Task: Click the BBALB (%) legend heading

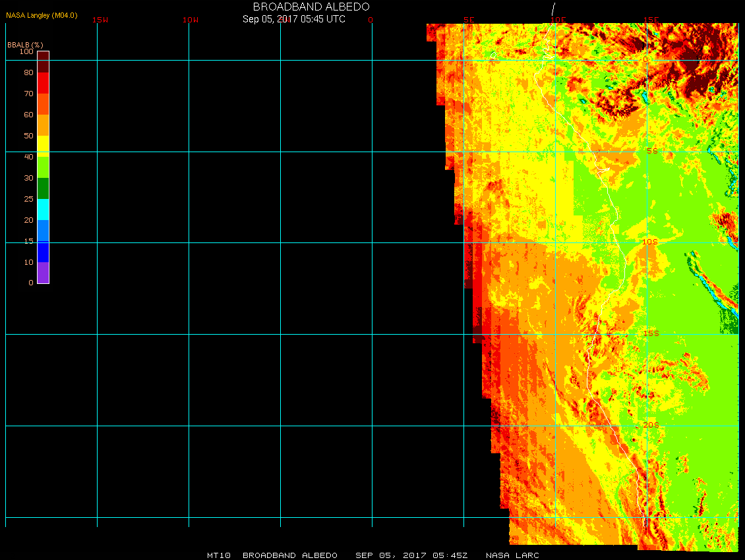Action: coord(25,44)
